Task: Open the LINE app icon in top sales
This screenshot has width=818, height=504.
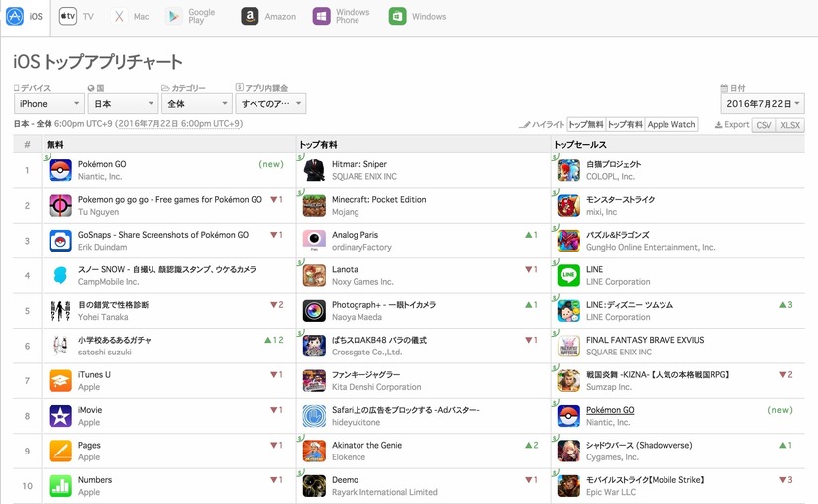Action: (x=568, y=275)
